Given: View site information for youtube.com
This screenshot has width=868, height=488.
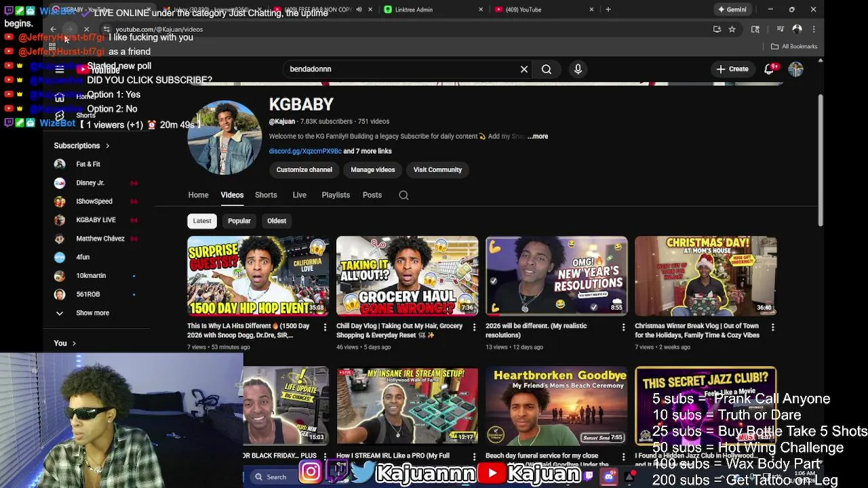Looking at the screenshot, I should pos(106,29).
